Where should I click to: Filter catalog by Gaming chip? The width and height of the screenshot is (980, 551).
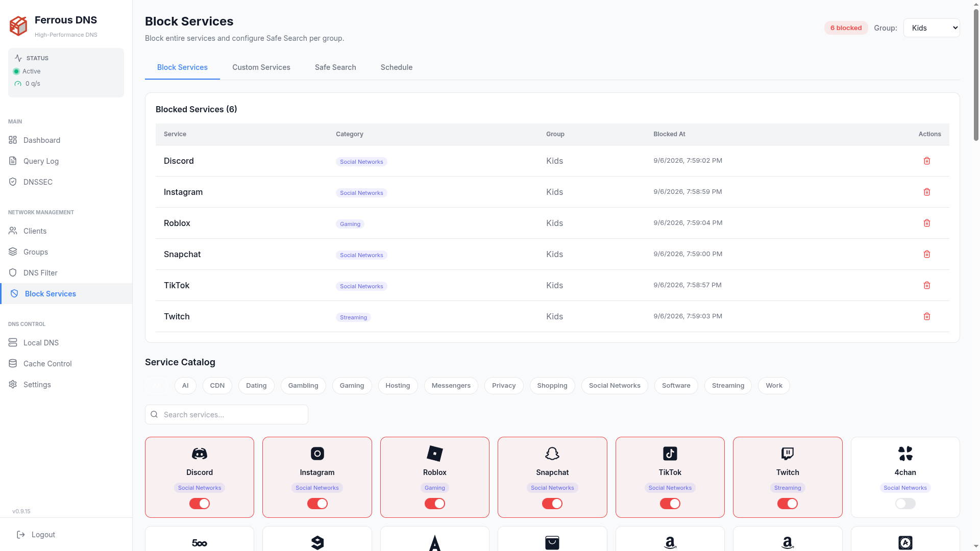352,386
